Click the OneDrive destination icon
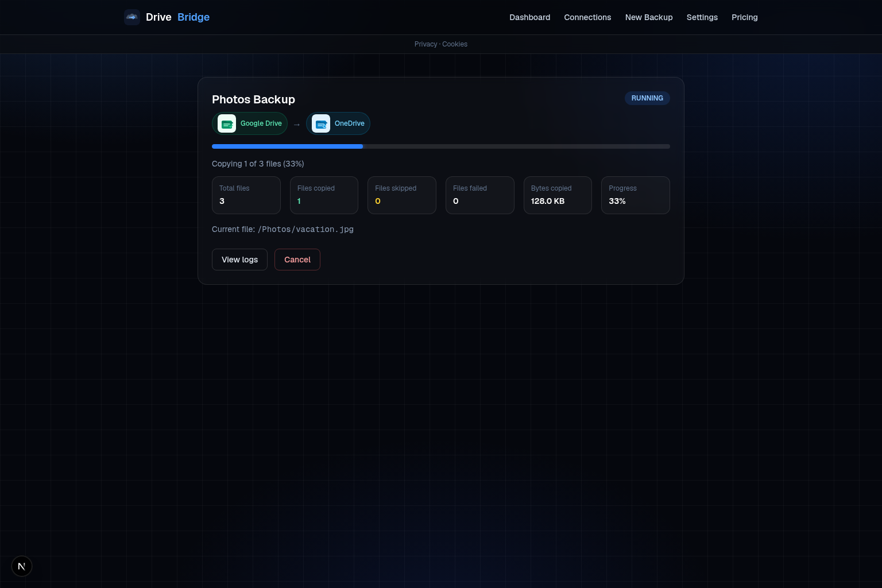Screen dimensions: 882x588 pos(321,123)
